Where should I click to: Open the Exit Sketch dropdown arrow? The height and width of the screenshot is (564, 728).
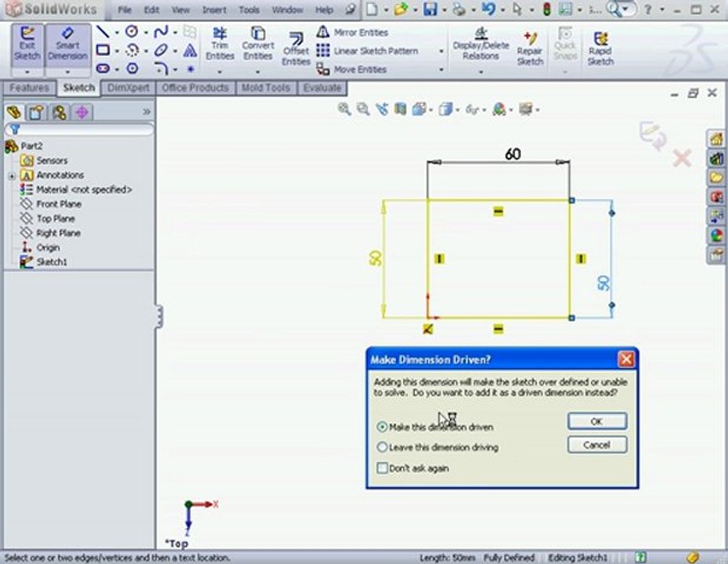pos(27,72)
